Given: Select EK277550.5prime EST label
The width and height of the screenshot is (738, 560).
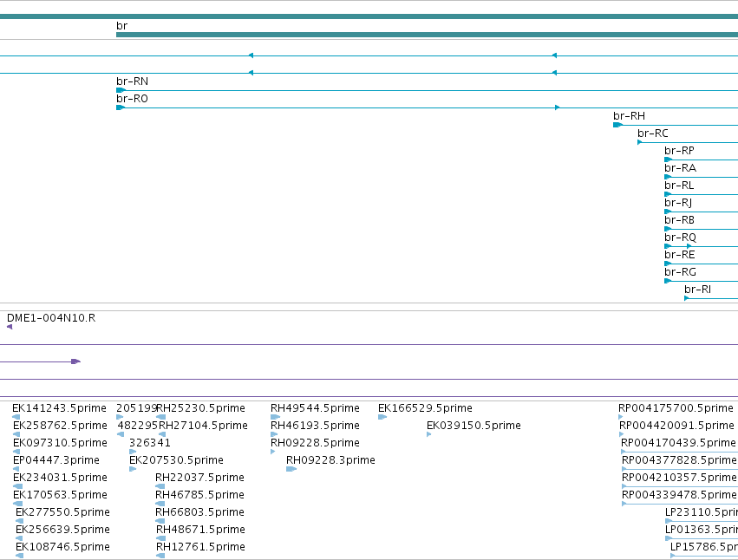Looking at the screenshot, I should [62, 512].
